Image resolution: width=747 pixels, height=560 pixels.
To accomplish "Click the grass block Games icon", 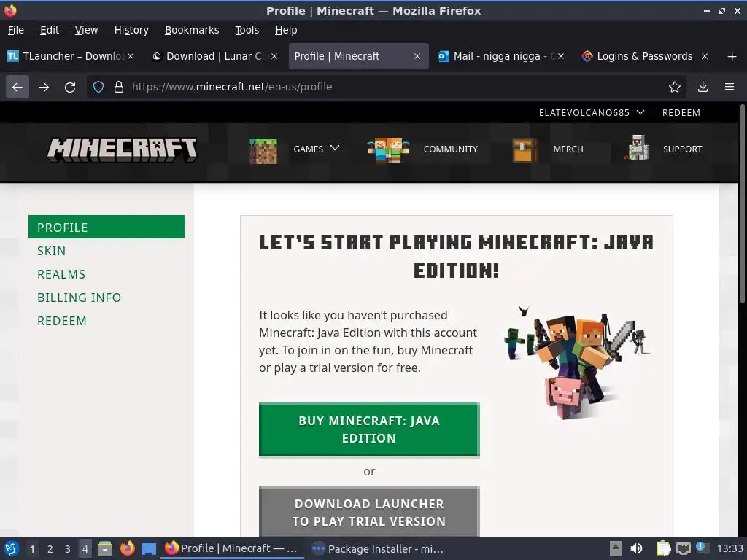I will click(263, 150).
